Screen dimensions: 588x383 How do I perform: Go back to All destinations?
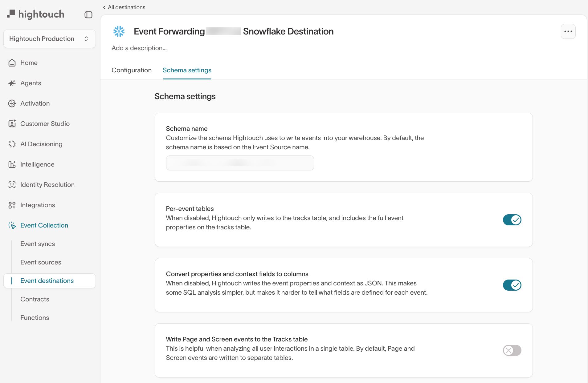[x=124, y=7]
